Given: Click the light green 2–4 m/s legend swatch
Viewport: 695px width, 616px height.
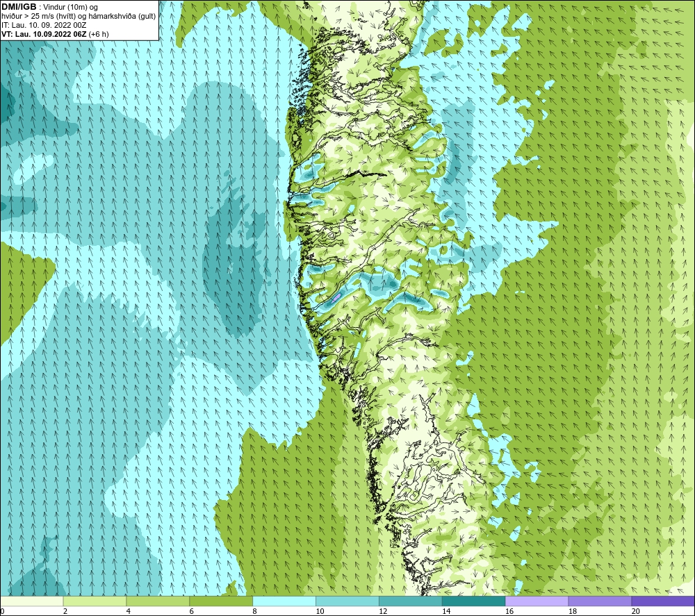Looking at the screenshot, I should pos(95,601).
